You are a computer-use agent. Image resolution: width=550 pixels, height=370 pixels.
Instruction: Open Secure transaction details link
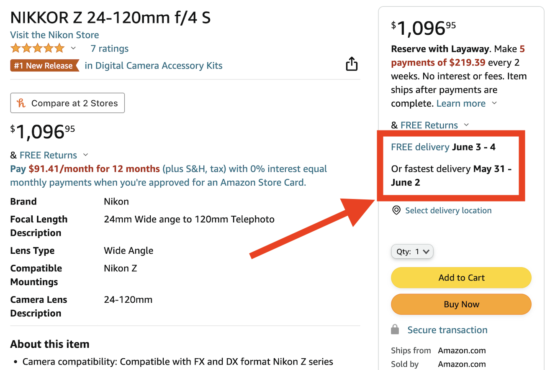447,330
